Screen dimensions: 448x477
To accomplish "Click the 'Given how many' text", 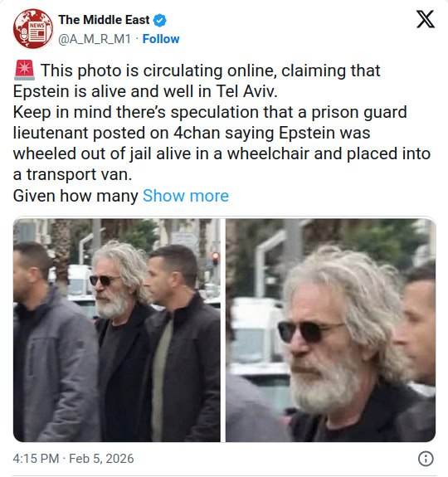I will click(75, 196).
